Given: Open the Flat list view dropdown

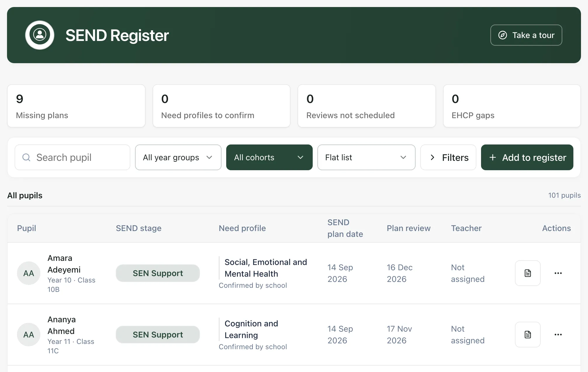Looking at the screenshot, I should [366, 157].
